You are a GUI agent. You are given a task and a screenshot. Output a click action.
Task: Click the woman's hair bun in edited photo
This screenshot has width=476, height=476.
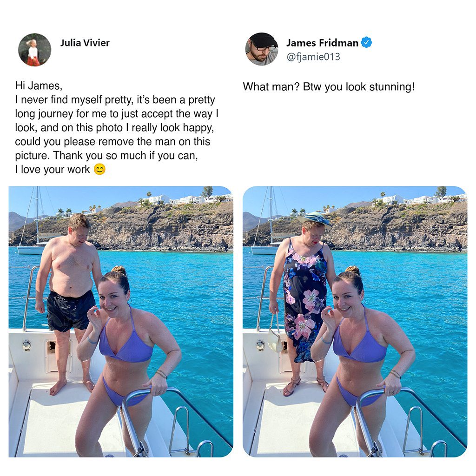pos(353,269)
